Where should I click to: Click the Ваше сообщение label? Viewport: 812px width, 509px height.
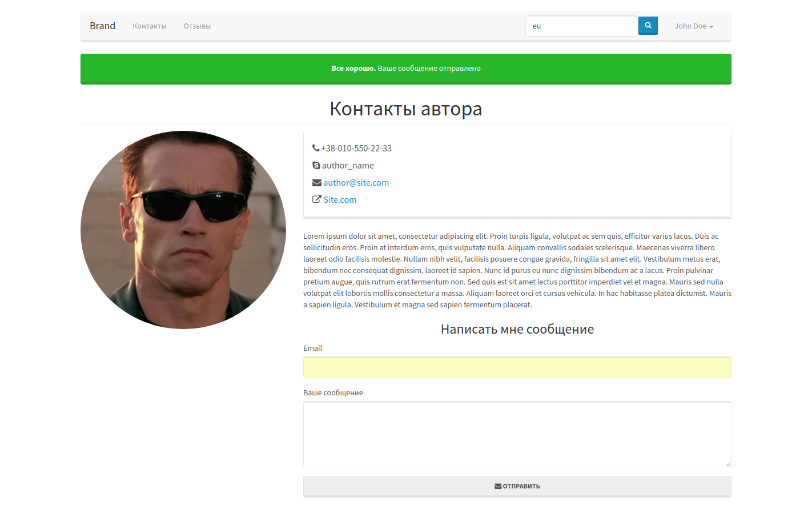coord(333,393)
